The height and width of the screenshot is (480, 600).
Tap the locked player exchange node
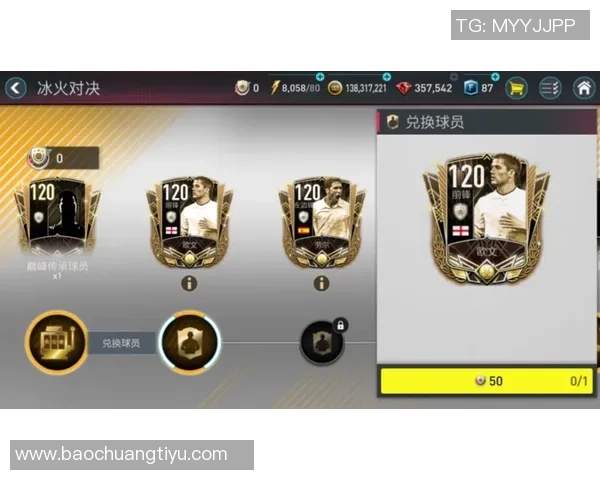pos(322,342)
